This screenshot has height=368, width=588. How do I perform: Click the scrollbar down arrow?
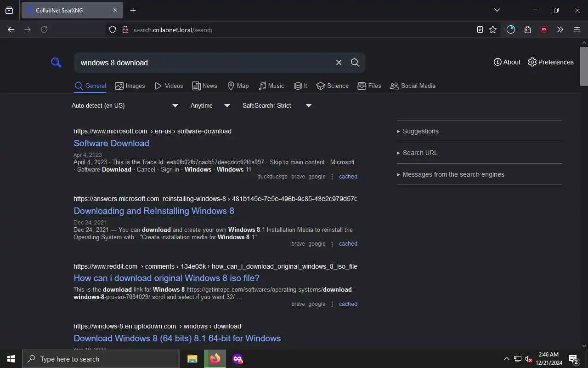(584, 345)
